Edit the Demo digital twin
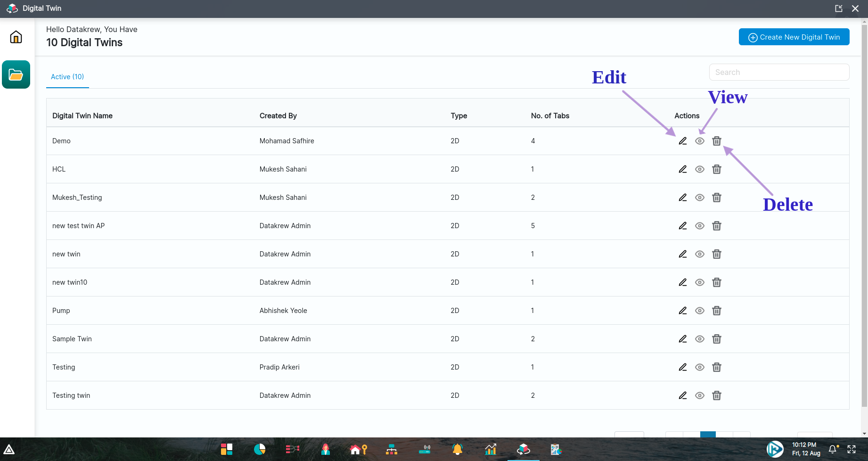The width and height of the screenshot is (868, 461). click(682, 141)
